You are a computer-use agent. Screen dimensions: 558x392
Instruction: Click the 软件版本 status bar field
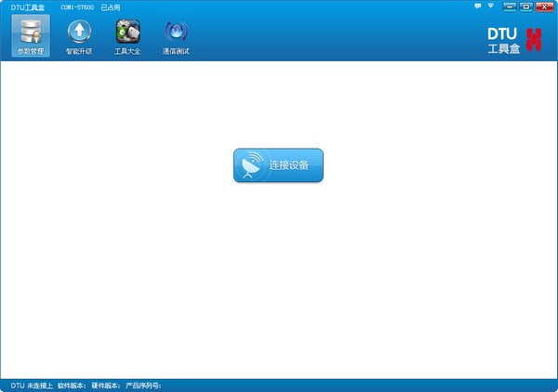tap(72, 385)
